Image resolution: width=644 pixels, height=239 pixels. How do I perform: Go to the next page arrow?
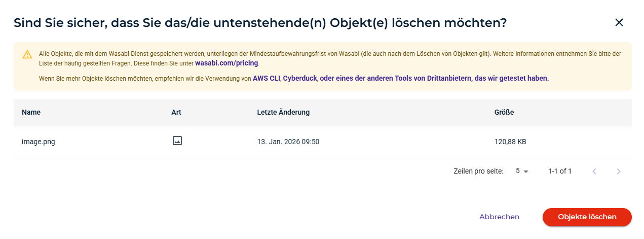(618, 172)
